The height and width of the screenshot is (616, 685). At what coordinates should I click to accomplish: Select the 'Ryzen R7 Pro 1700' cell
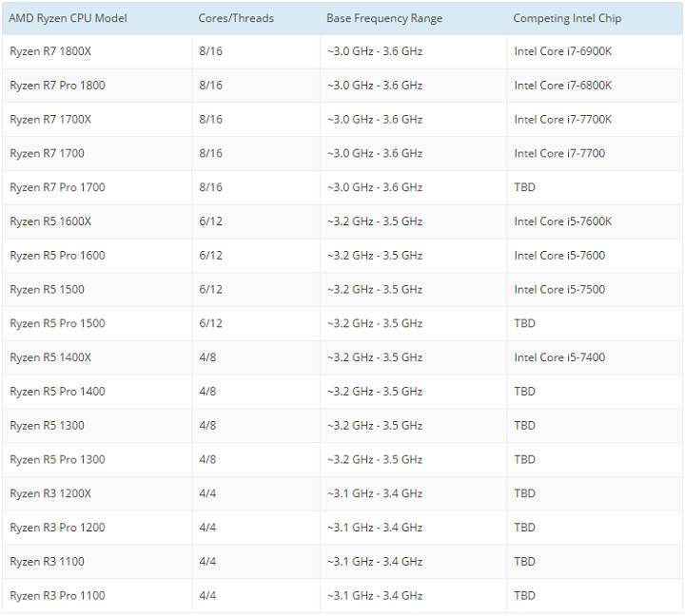(x=96, y=187)
